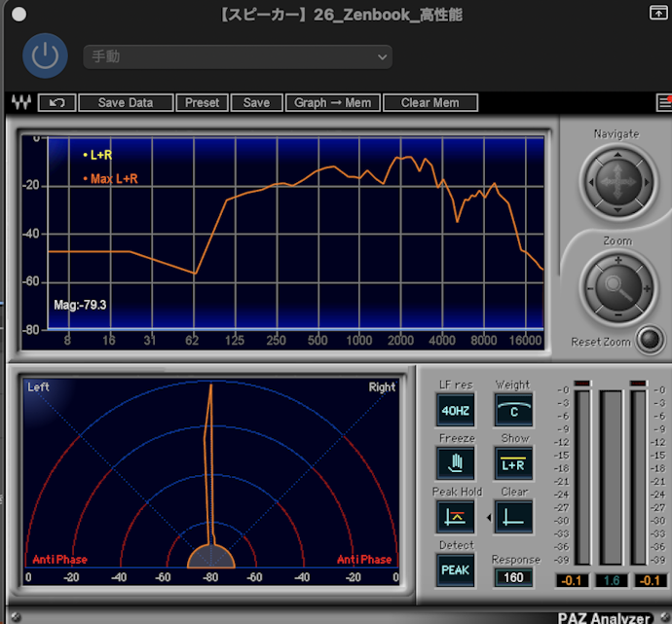Click the undo arrow button

[x=57, y=103]
